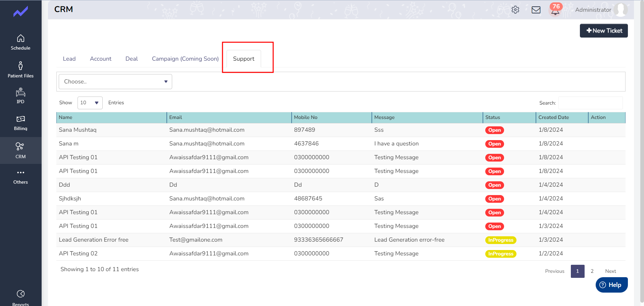Sort by Created Date column header
644x306 pixels.
(x=562, y=117)
